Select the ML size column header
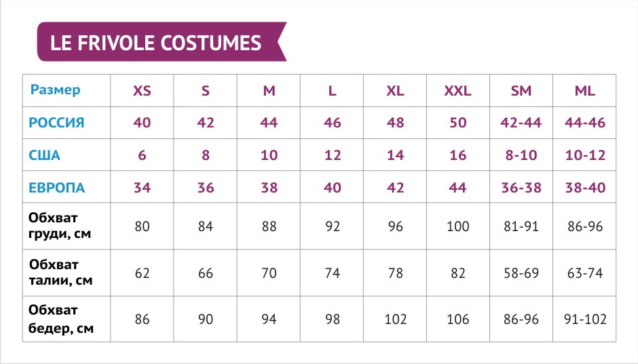 [584, 91]
